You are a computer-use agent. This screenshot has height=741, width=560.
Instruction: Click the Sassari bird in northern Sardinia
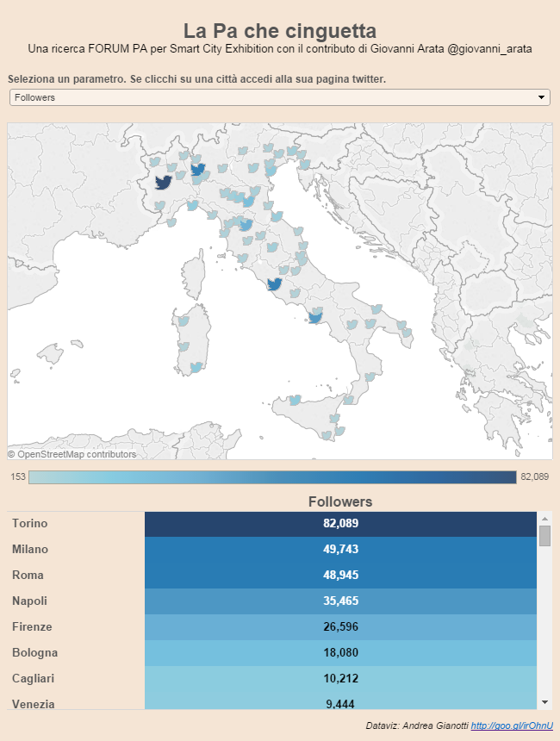[x=182, y=321]
